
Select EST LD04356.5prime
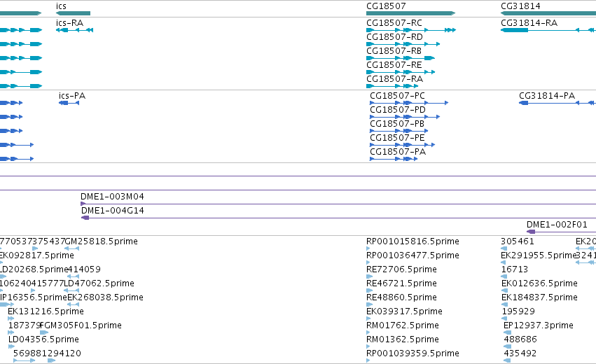[43, 339]
